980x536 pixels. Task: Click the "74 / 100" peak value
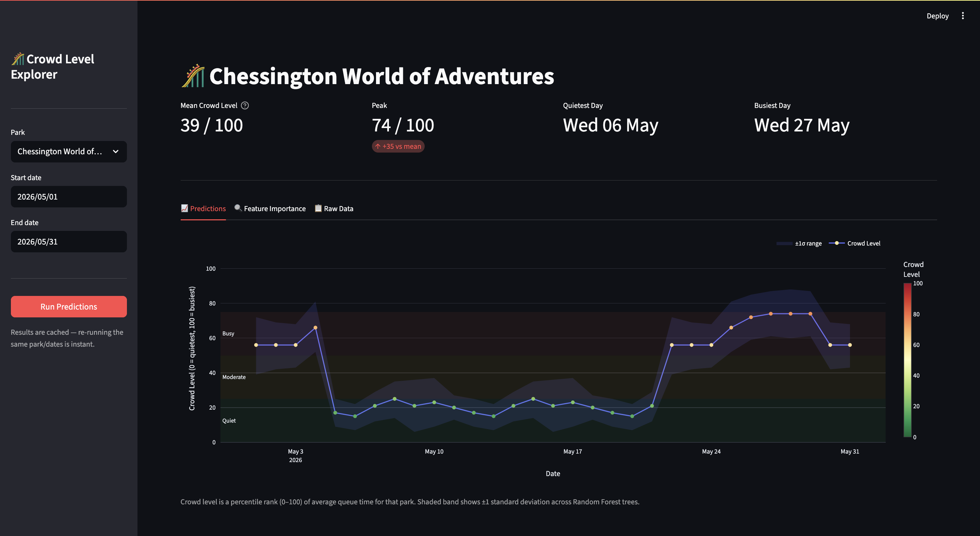pyautogui.click(x=403, y=125)
